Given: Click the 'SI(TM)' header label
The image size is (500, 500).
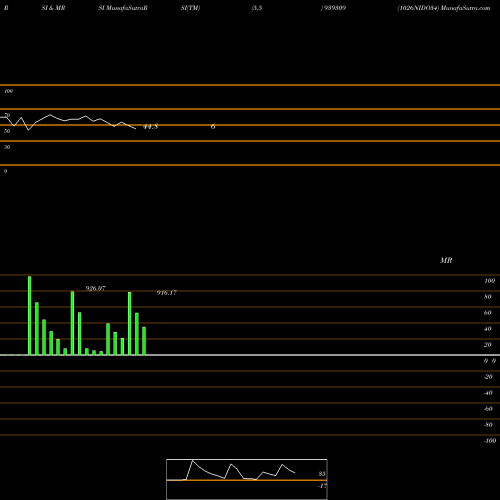Looking at the screenshot, I should [190, 8].
